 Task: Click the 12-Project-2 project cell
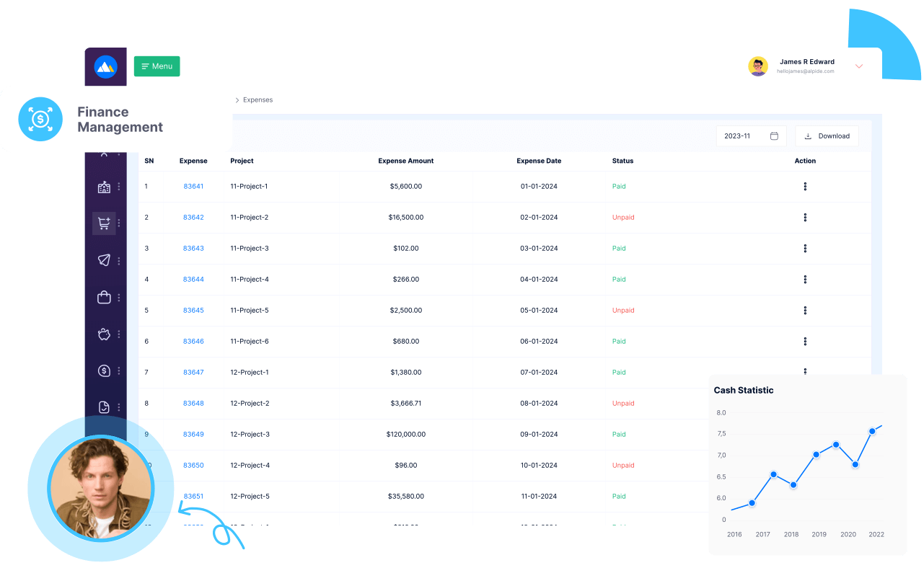coord(250,403)
